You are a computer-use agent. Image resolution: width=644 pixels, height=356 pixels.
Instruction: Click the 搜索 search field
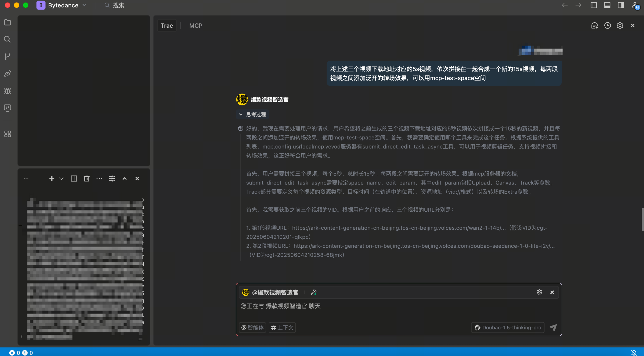(115, 5)
